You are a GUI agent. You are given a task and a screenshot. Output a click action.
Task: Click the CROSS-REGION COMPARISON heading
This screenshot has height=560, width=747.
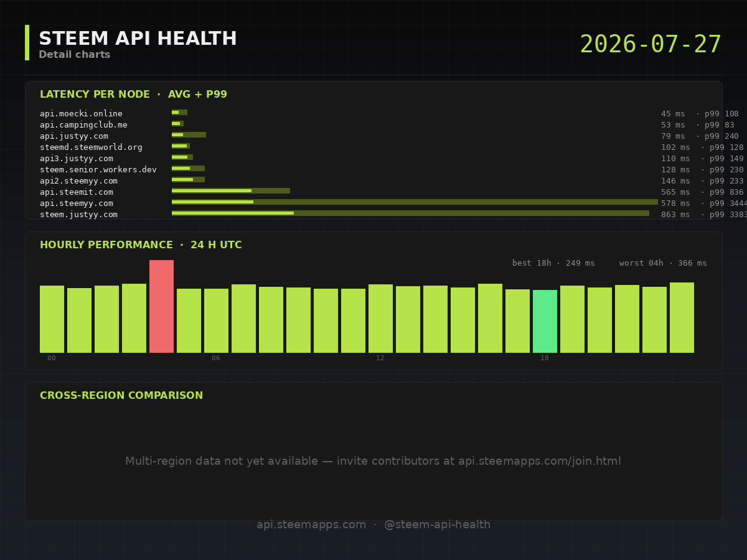click(121, 396)
